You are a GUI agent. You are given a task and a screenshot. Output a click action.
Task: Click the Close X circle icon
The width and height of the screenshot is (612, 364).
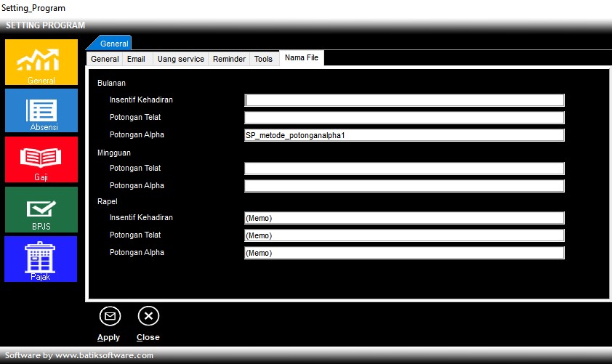148,316
